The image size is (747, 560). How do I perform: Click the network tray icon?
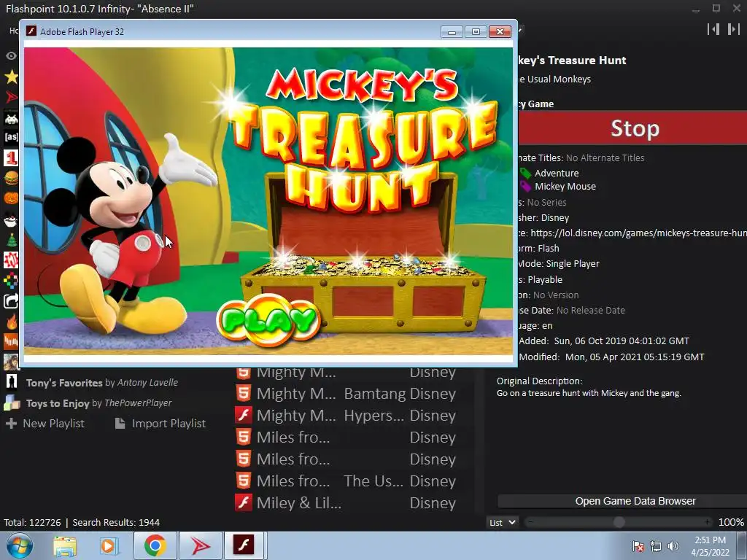click(656, 546)
